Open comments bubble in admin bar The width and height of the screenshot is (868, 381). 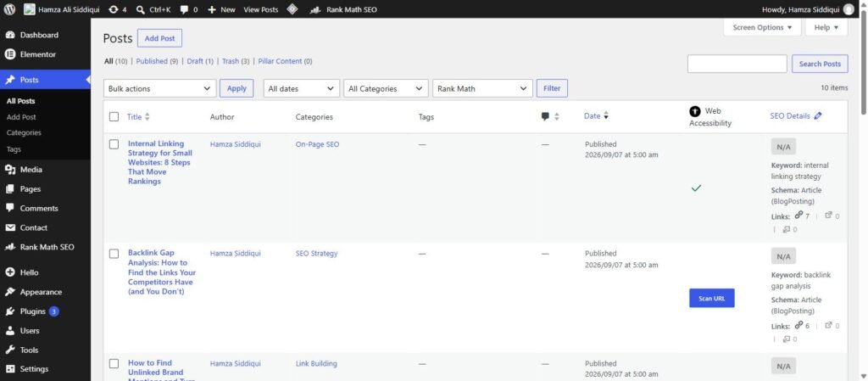pos(188,9)
